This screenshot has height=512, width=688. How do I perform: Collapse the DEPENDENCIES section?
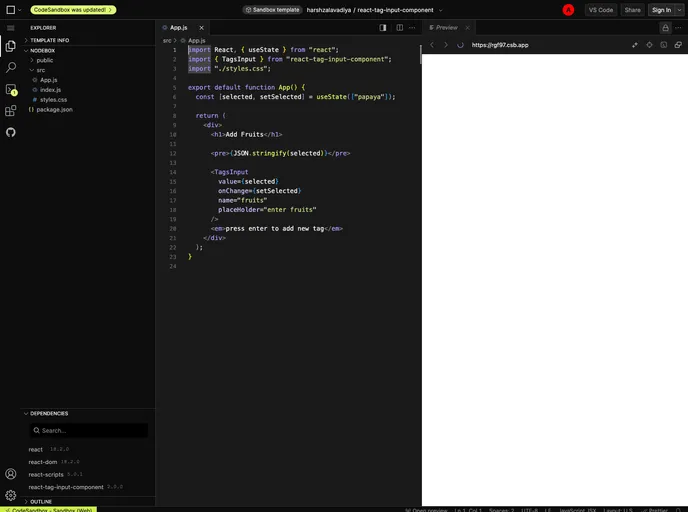[49, 413]
